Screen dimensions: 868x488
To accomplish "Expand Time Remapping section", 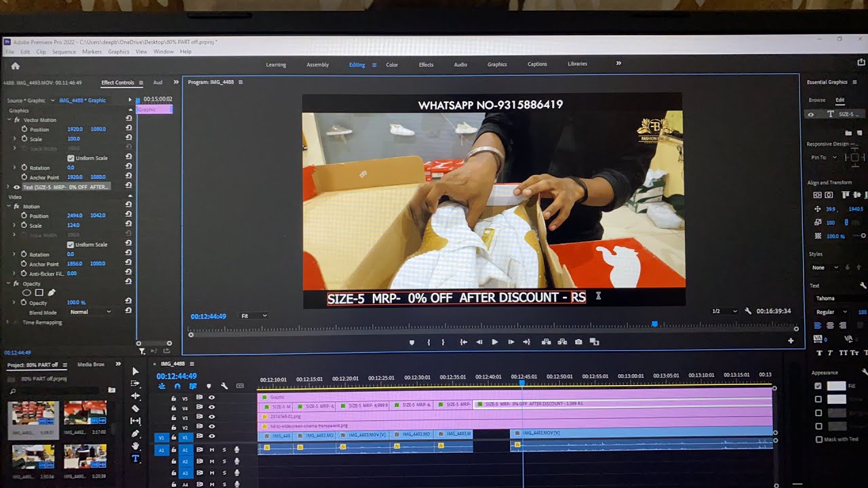I will point(8,323).
